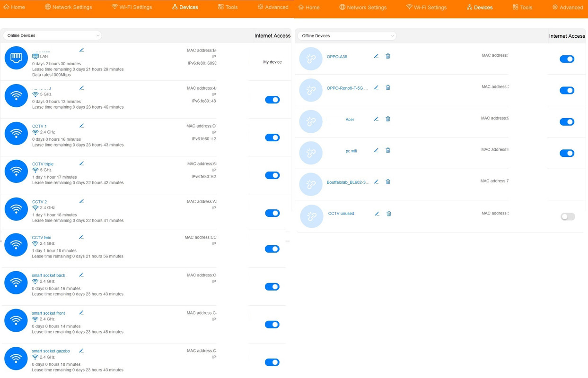The width and height of the screenshot is (588, 378).
Task: Go to Home tab in Online Devices window
Action: pyautogui.click(x=14, y=7)
